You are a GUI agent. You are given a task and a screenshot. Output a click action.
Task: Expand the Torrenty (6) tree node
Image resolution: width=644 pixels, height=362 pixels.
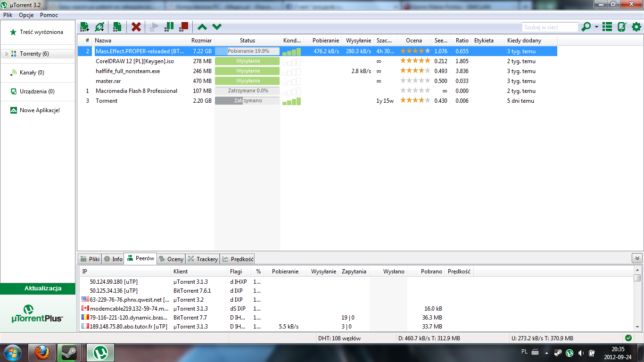click(7, 54)
